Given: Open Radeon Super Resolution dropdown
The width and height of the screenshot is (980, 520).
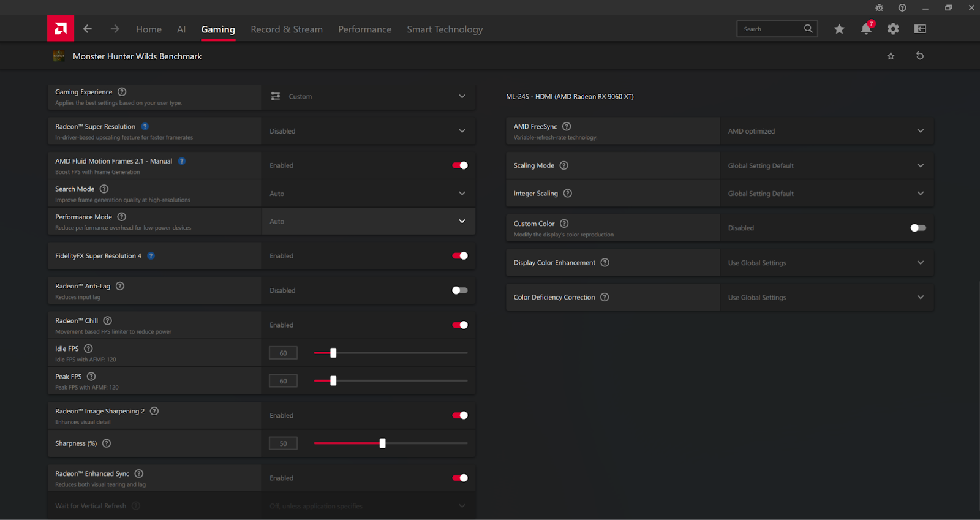Looking at the screenshot, I should (368, 131).
